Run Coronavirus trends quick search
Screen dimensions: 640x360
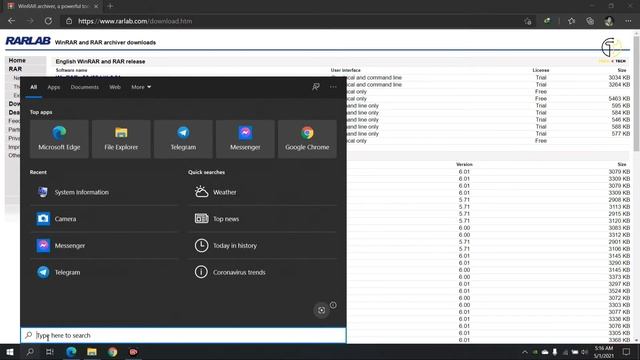(x=262, y=272)
